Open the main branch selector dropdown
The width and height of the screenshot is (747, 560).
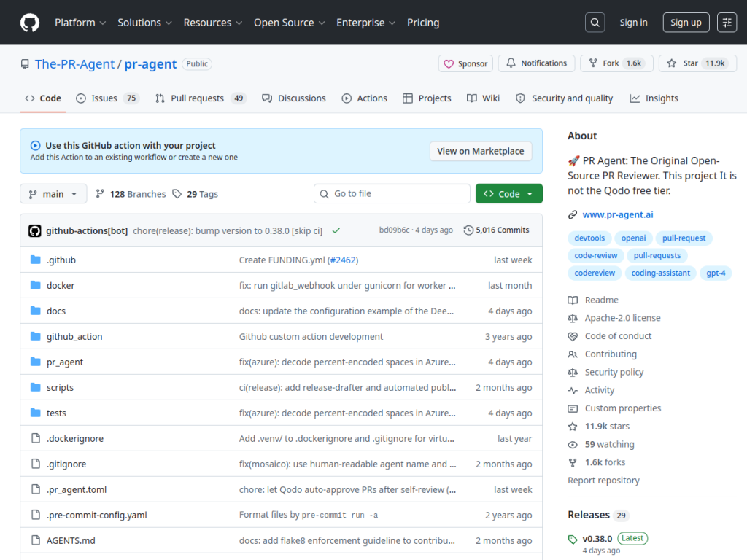pos(53,194)
